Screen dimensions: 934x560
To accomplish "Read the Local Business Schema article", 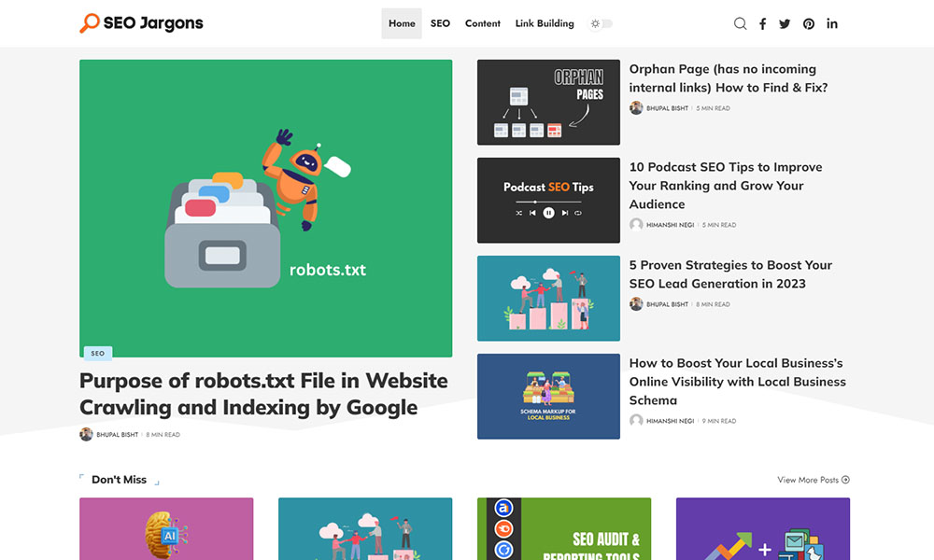I will click(x=737, y=381).
